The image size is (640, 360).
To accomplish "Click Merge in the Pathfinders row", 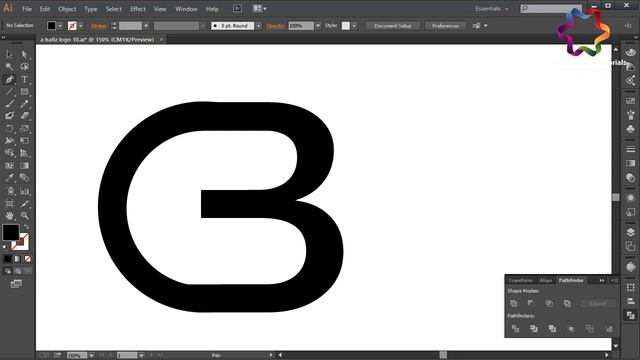I will click(x=553, y=329).
